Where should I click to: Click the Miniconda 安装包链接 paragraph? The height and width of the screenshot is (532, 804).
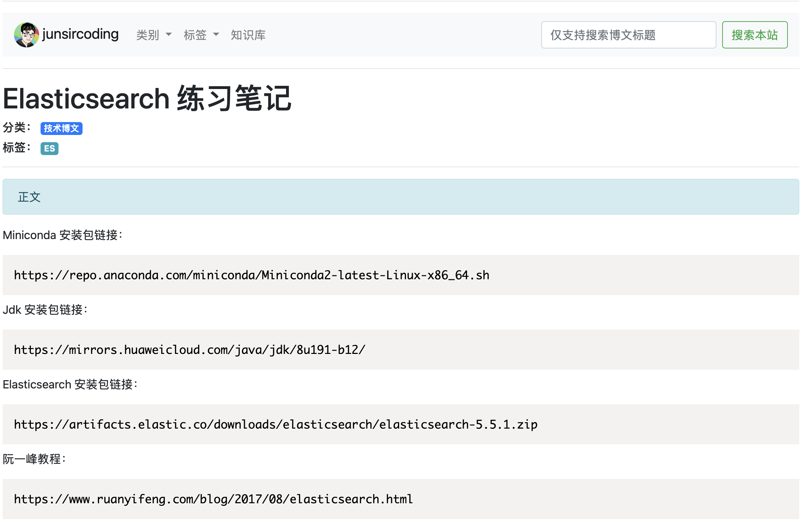point(63,235)
